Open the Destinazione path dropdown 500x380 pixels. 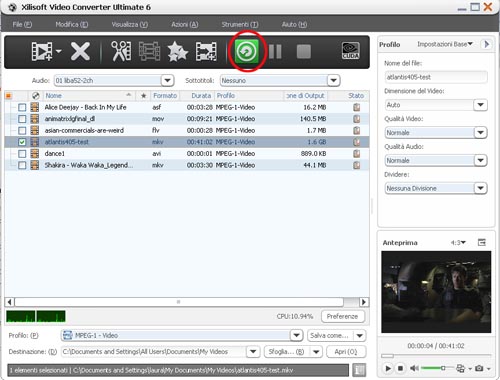pos(253,352)
